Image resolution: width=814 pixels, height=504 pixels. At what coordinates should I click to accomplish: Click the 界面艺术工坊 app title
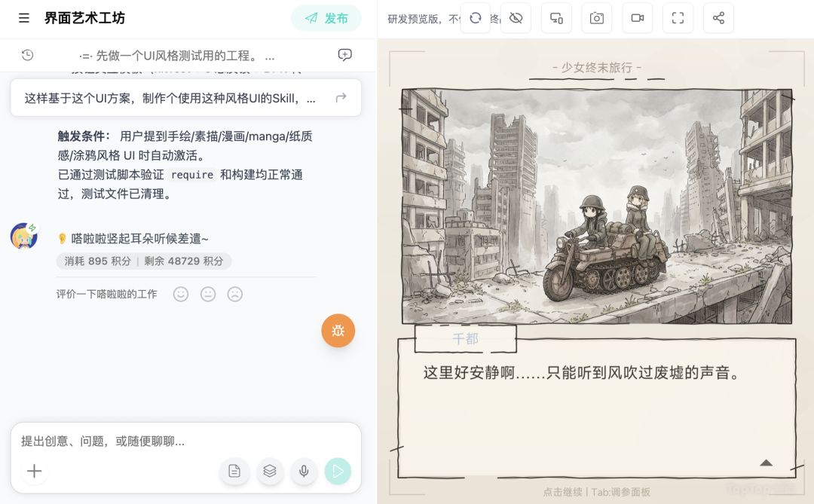84,18
